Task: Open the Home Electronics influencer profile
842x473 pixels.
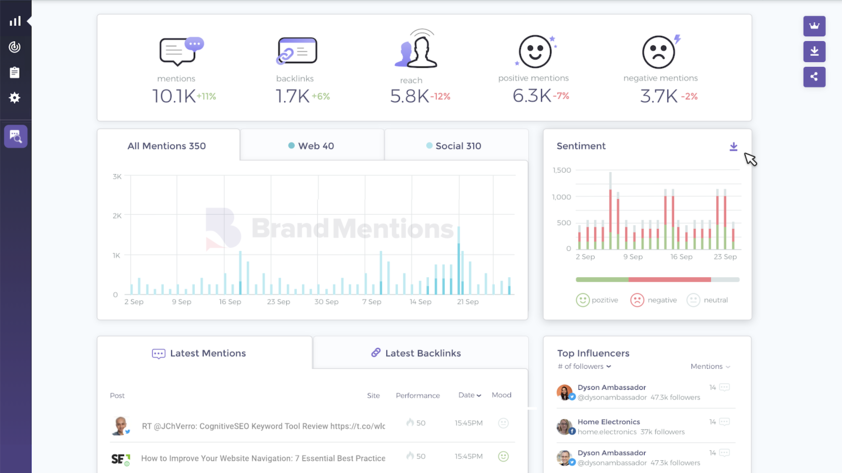Action: (x=608, y=422)
